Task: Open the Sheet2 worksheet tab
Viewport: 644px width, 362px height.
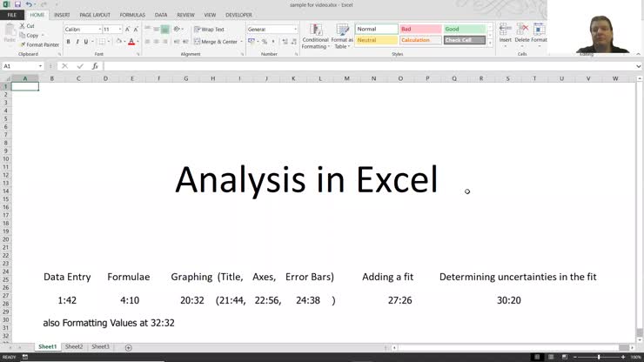Action: [74, 347]
